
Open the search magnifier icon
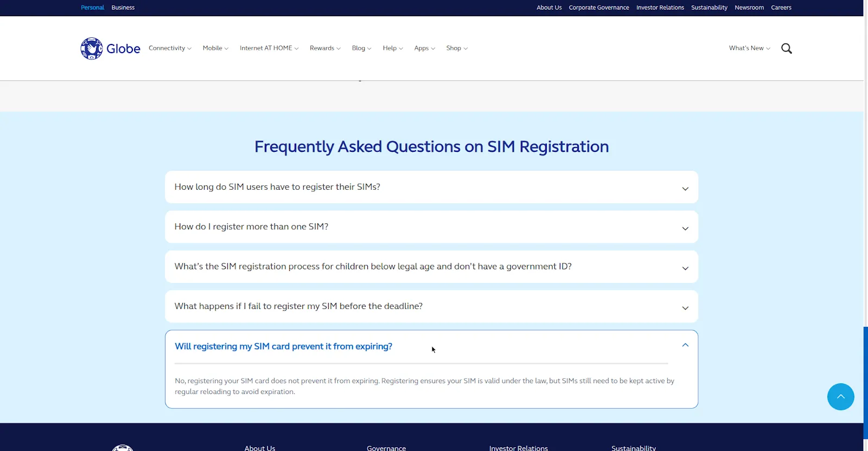point(787,48)
